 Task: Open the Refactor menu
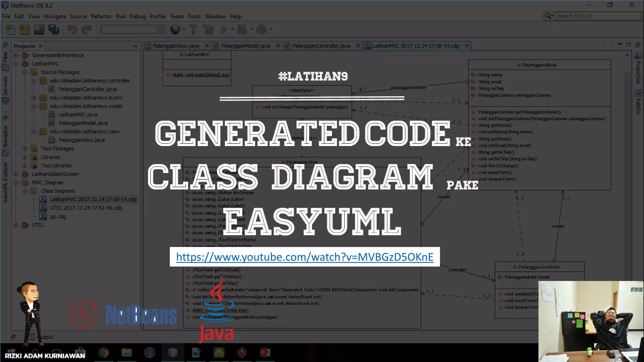point(101,16)
